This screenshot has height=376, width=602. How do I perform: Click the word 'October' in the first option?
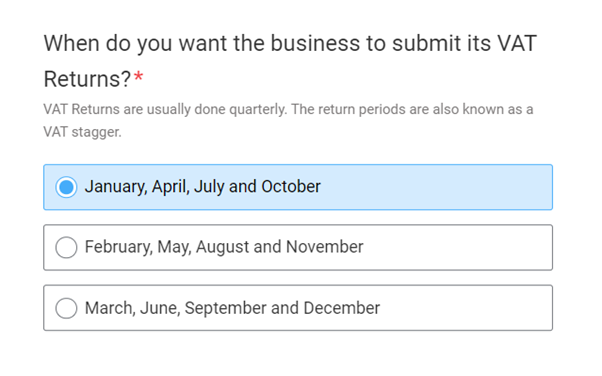(291, 186)
